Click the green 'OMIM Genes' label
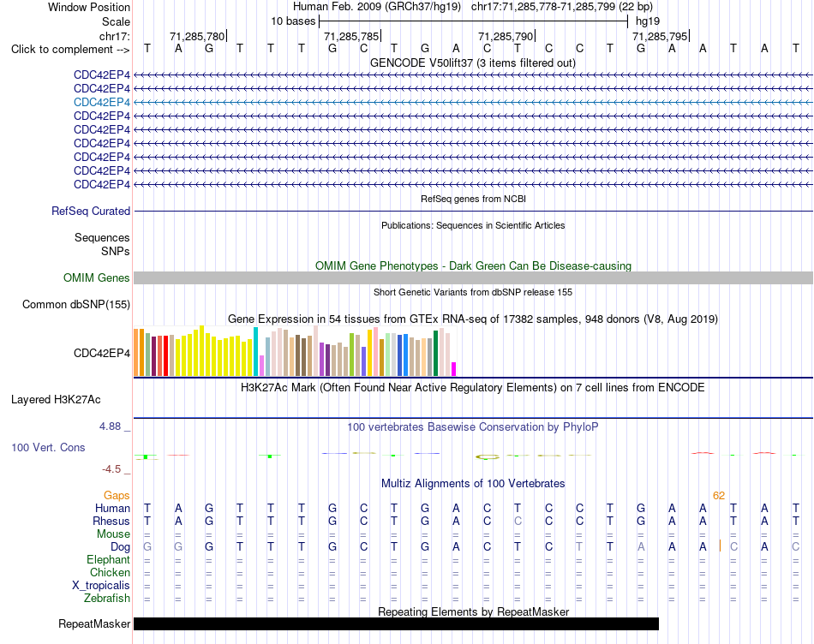Image resolution: width=814 pixels, height=644 pixels. [97, 278]
